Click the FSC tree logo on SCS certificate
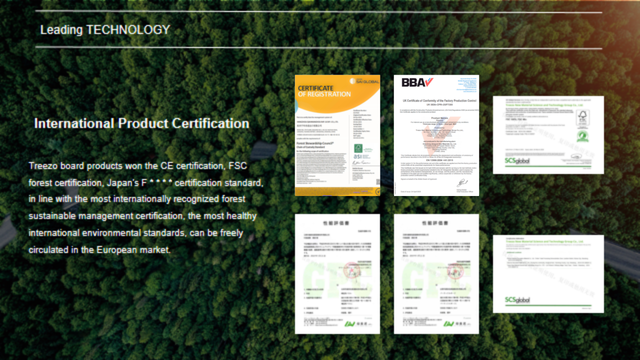Viewport: 640px width, 360px height. coord(582,118)
